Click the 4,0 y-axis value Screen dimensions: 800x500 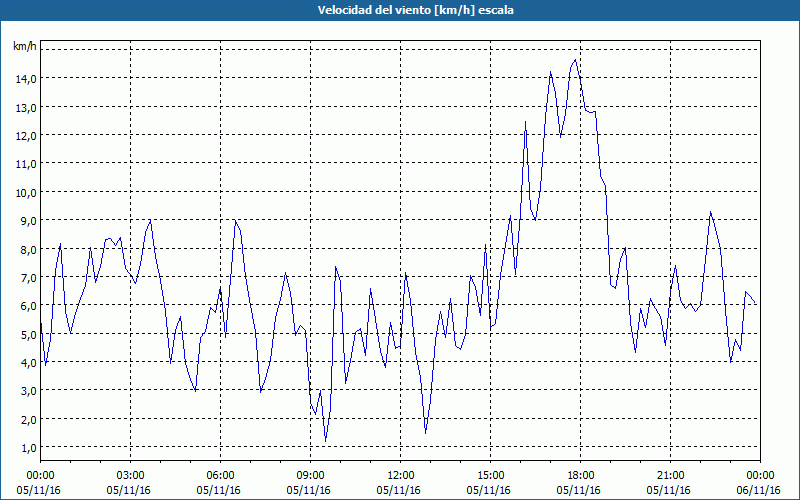click(x=28, y=362)
